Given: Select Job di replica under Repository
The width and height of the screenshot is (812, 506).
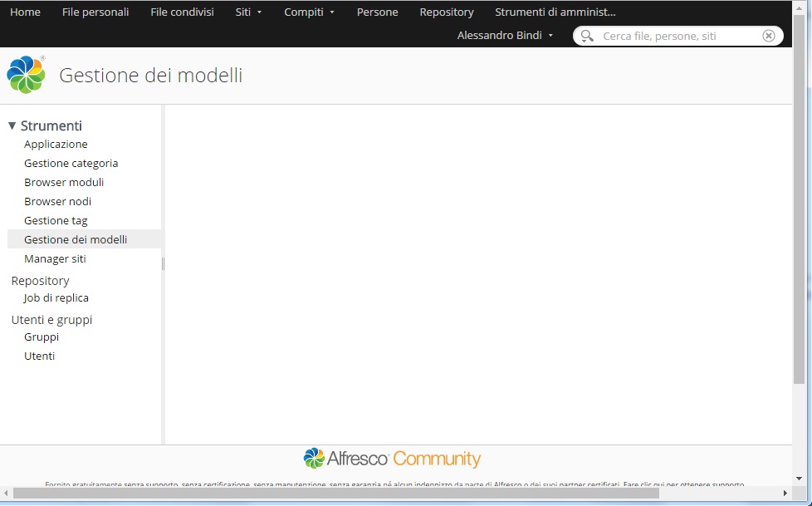Looking at the screenshot, I should point(56,298).
